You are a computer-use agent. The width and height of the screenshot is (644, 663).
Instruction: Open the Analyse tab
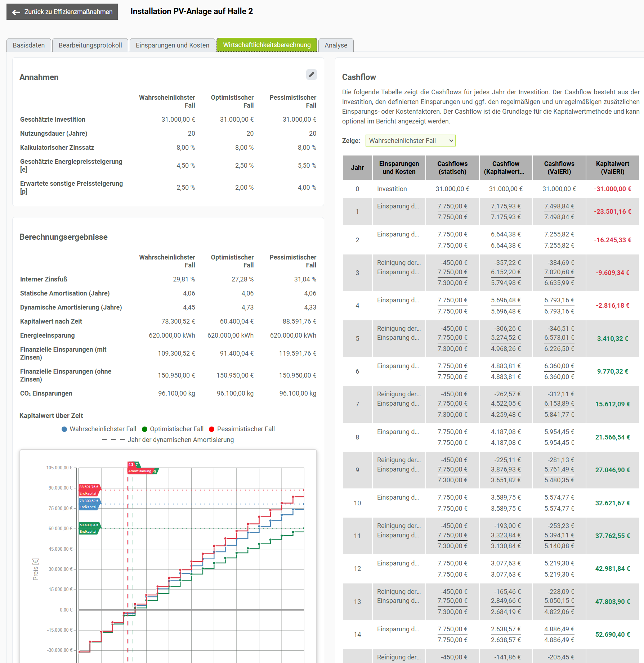[x=336, y=45]
